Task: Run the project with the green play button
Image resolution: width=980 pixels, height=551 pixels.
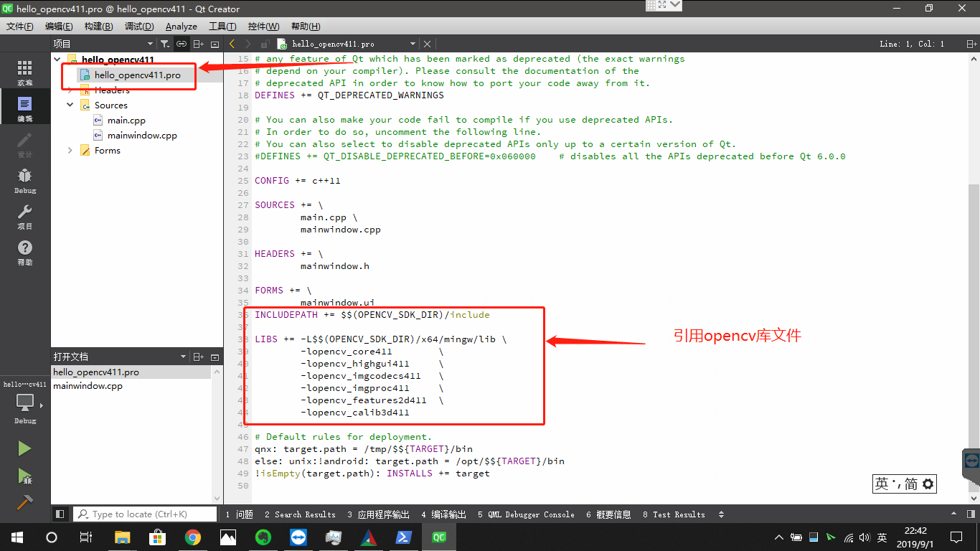Action: (x=24, y=448)
